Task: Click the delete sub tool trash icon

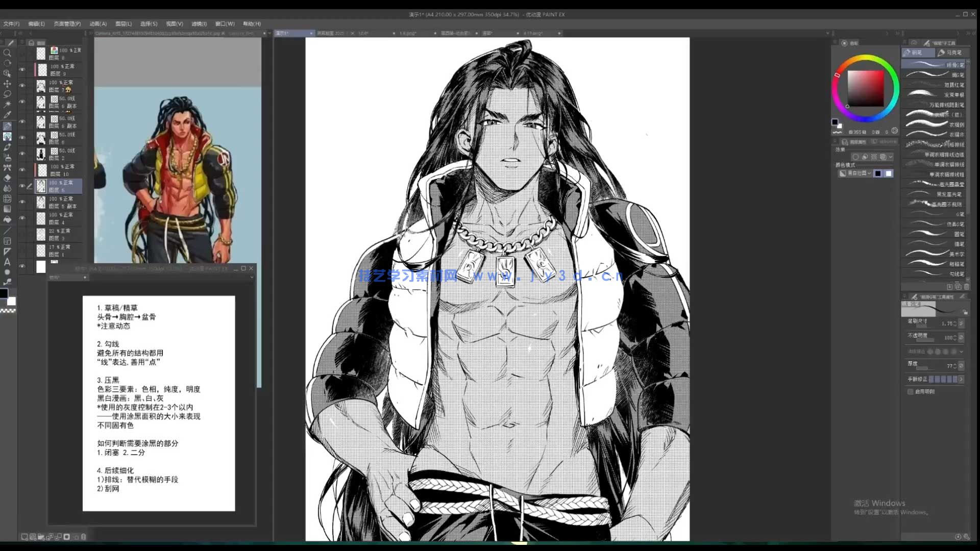Action: click(966, 287)
